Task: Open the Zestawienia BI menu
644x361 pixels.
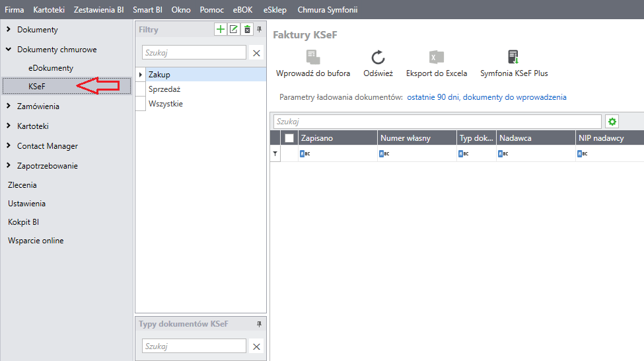Action: [x=98, y=10]
